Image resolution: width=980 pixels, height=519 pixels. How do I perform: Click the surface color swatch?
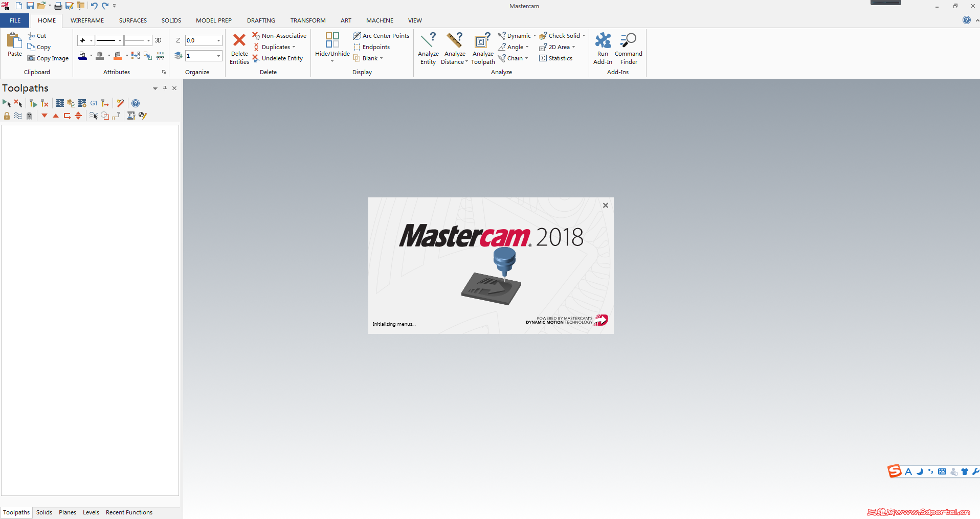click(118, 56)
